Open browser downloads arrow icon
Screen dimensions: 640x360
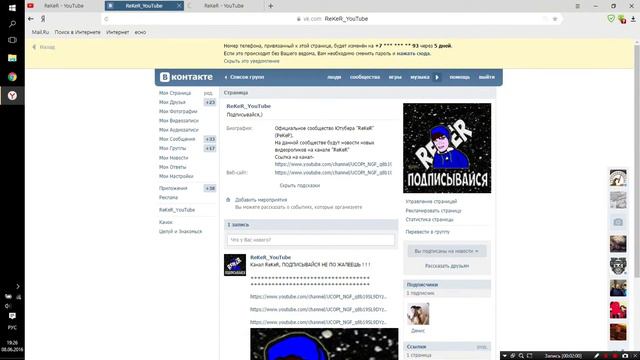pyautogui.click(x=633, y=19)
